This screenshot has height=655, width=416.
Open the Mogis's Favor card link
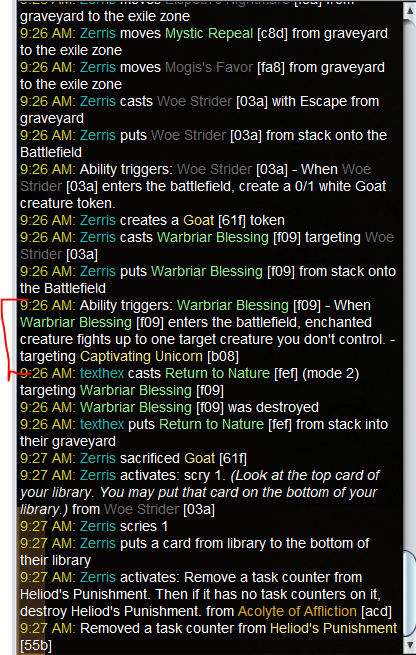tap(209, 67)
